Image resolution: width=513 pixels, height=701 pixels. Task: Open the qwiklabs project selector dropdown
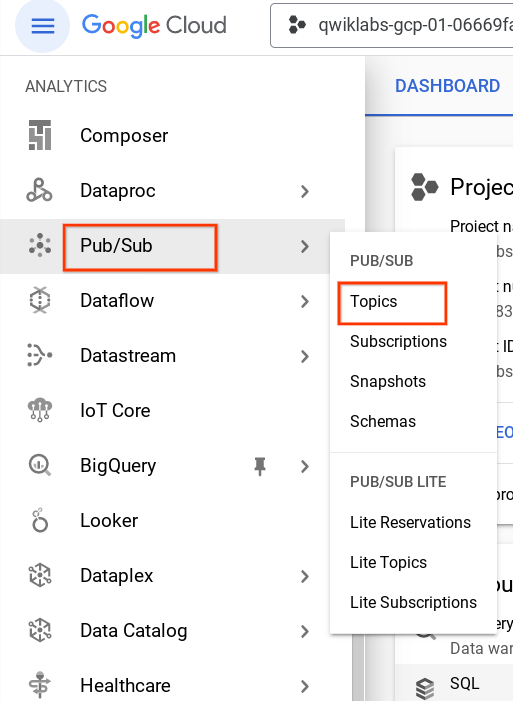point(392,25)
